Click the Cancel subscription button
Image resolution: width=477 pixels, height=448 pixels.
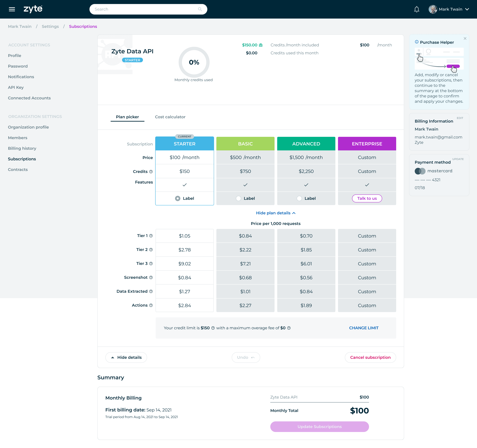tap(370, 357)
